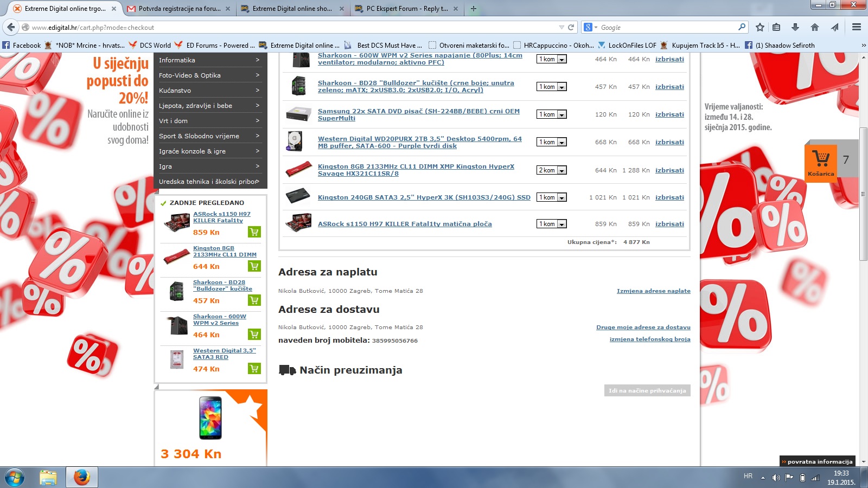Screen dimensions: 868x488
Task: Open the povratna informacija feedback button
Action: pyautogui.click(x=818, y=461)
